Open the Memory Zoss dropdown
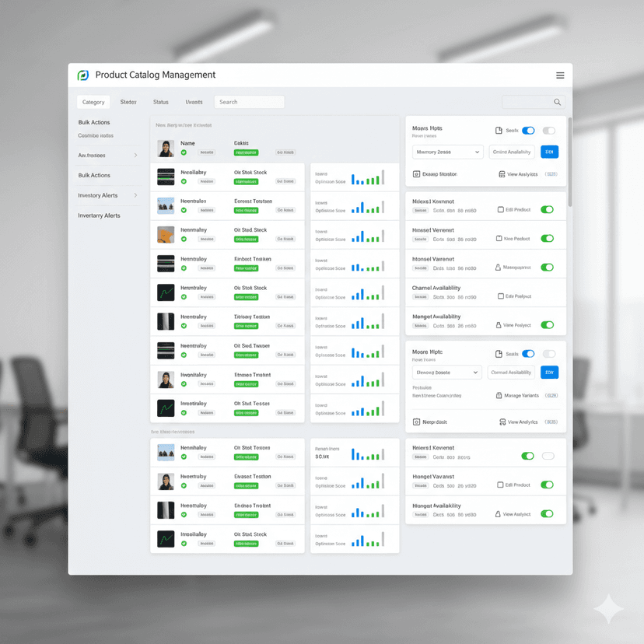Viewport: 644px width, 644px height. 447,152
